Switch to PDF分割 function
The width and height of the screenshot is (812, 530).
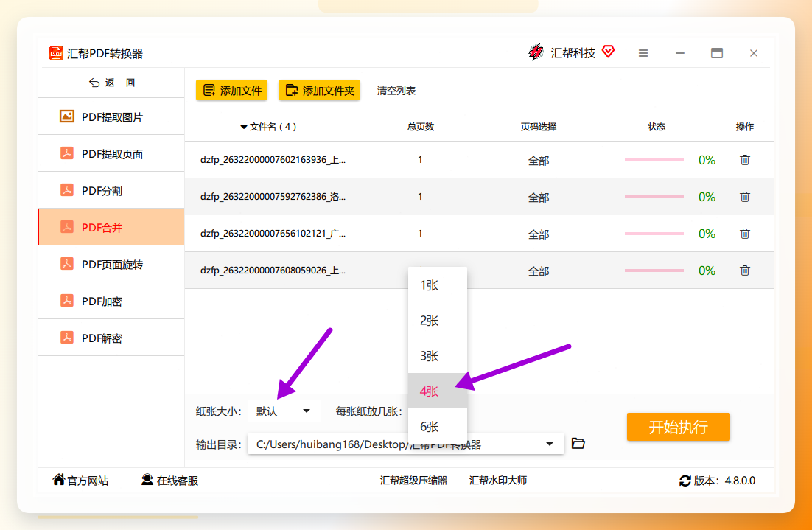111,190
